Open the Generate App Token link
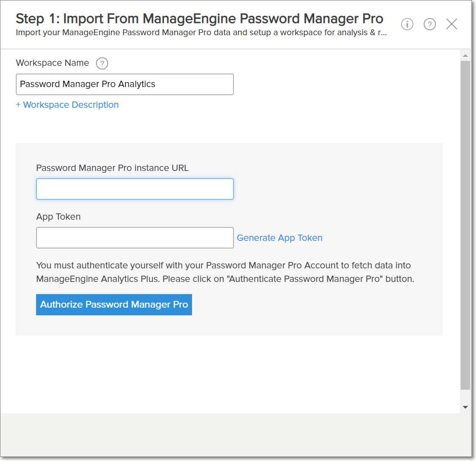Viewport: 476px width, 461px height. (279, 238)
